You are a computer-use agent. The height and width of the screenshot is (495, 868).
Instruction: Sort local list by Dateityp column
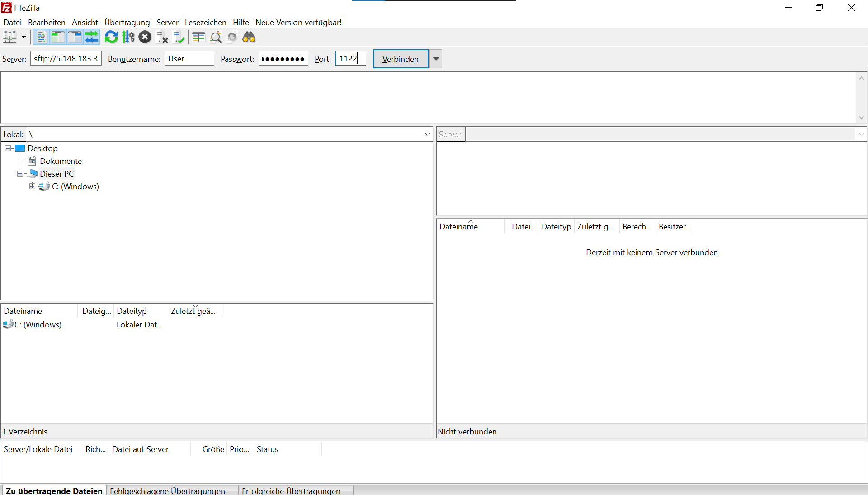pos(141,311)
